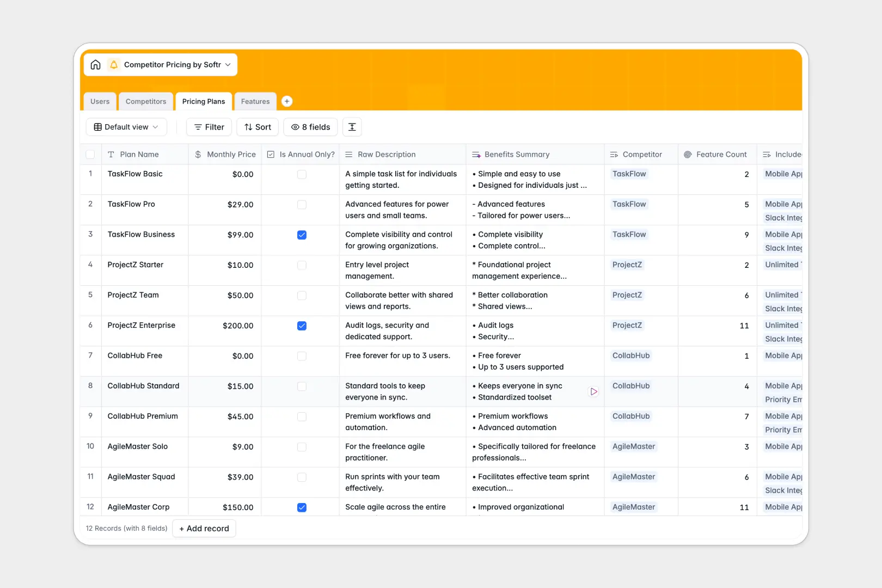The height and width of the screenshot is (588, 882).
Task: Select all records with the header checkbox
Action: point(90,154)
